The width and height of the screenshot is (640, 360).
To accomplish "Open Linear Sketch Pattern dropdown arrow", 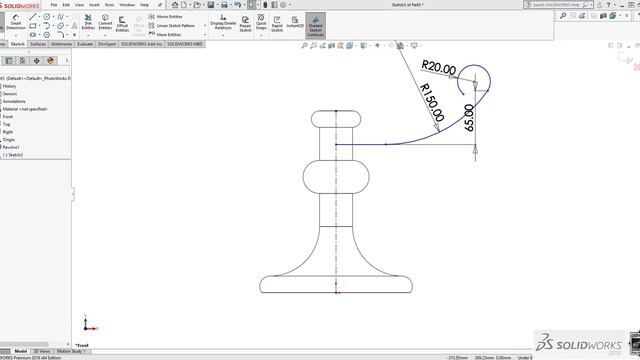I will (205, 26).
